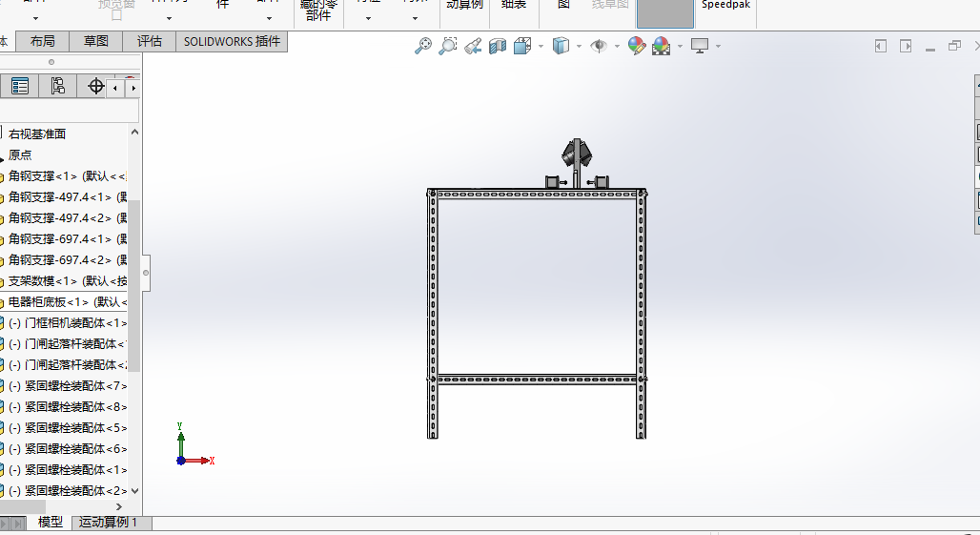Click the Y axis of the orientation triad
The height and width of the screenshot is (535, 980).
point(180,441)
